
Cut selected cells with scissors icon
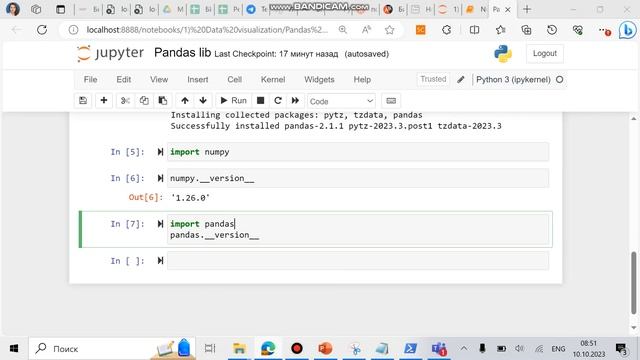click(x=125, y=100)
